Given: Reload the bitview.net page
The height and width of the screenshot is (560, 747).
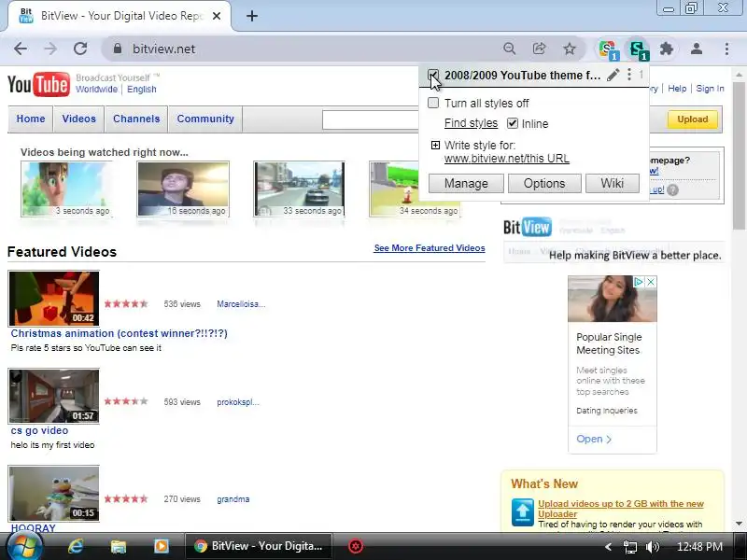Looking at the screenshot, I should pyautogui.click(x=80, y=49).
